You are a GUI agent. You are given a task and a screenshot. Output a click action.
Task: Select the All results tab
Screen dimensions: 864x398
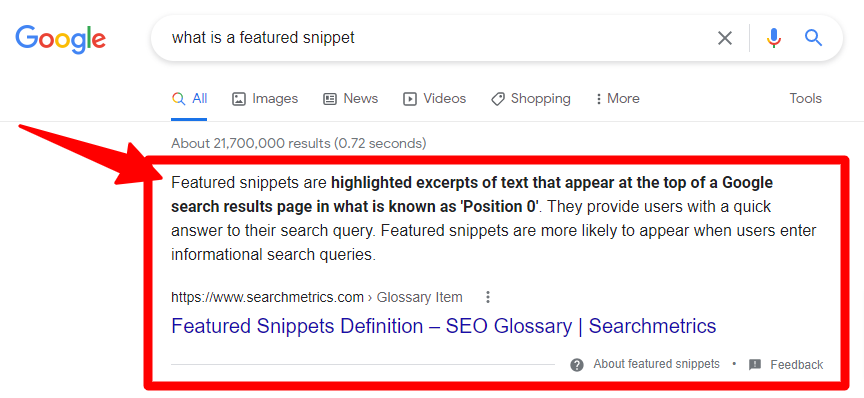point(189,99)
